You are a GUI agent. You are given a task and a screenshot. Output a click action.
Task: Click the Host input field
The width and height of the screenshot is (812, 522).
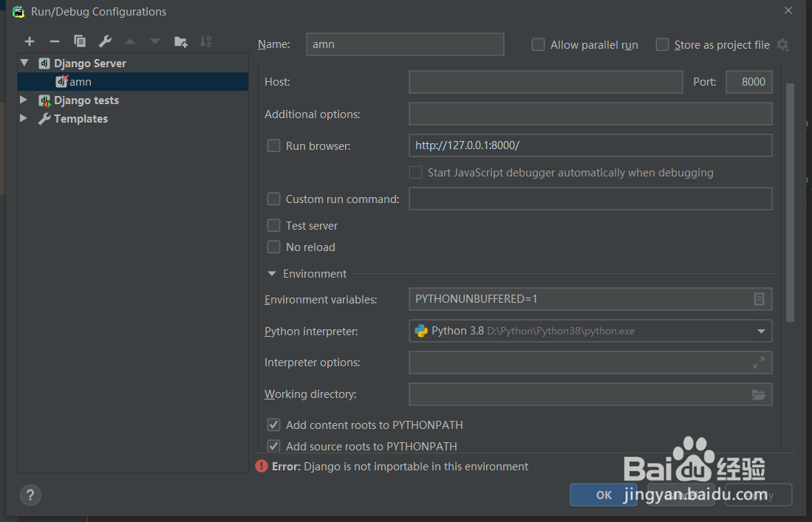click(x=545, y=82)
